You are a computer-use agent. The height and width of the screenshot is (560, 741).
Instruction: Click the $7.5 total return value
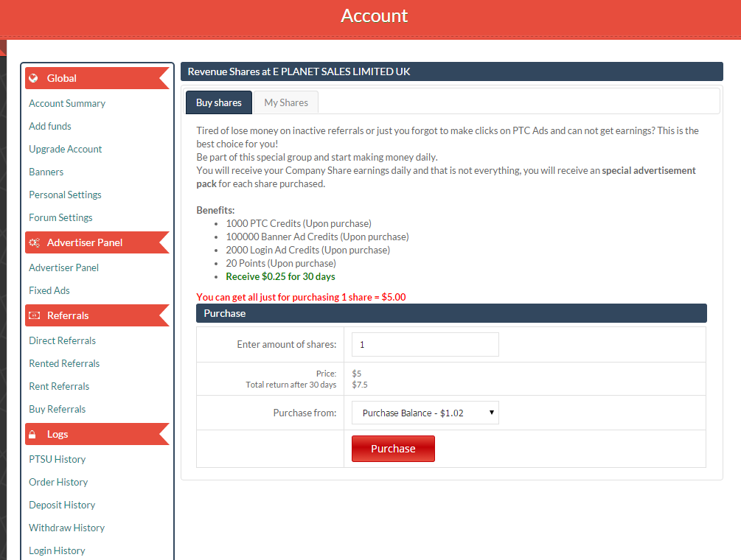coord(360,385)
